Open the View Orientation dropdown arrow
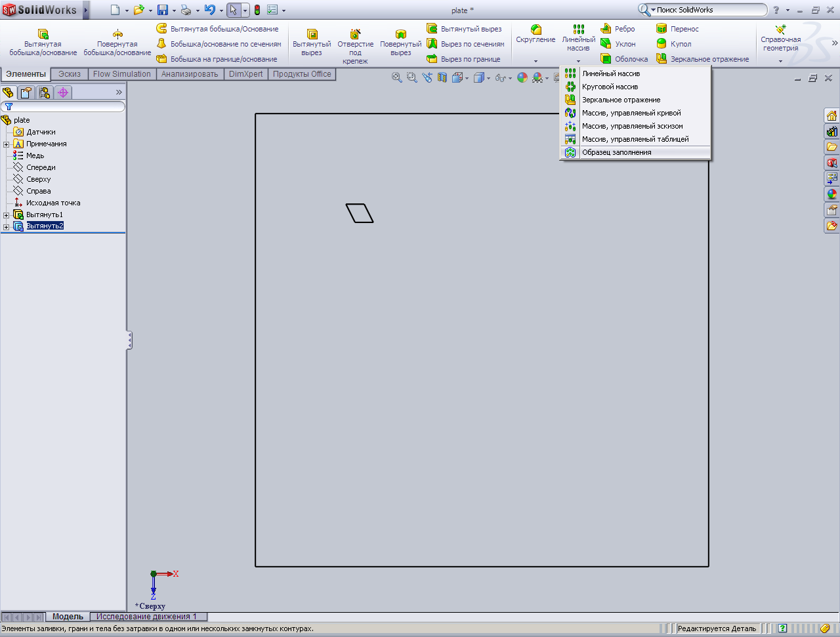 [467, 78]
